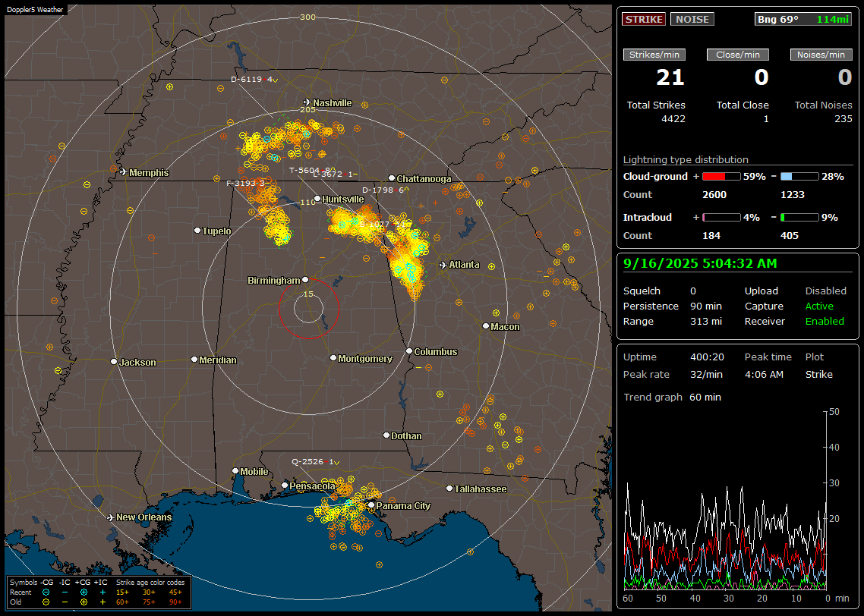Click the Atlanta airport plane icon

click(443, 265)
